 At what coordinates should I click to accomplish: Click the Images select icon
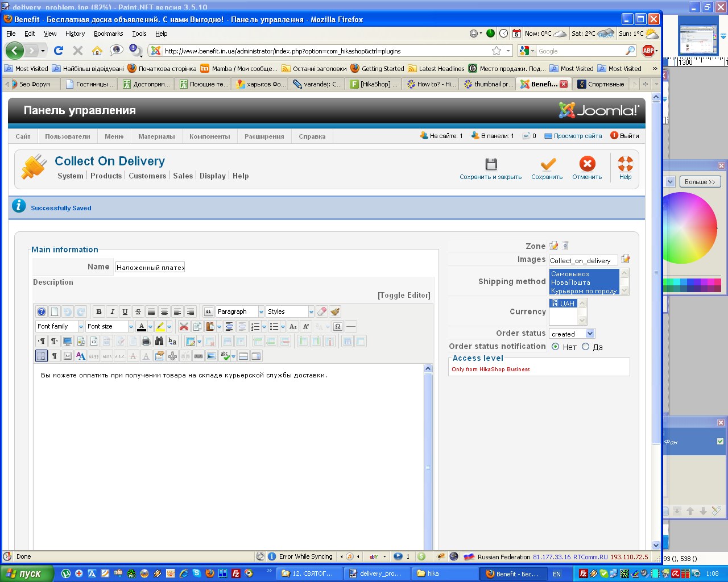coord(625,259)
